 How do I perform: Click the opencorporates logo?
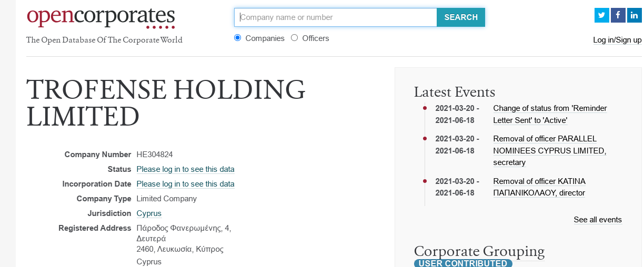pyautogui.click(x=100, y=17)
